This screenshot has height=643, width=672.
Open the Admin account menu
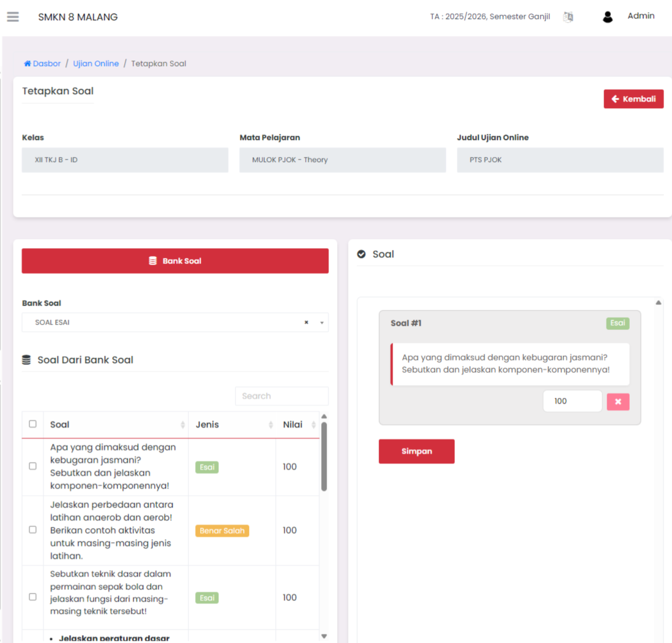(641, 17)
